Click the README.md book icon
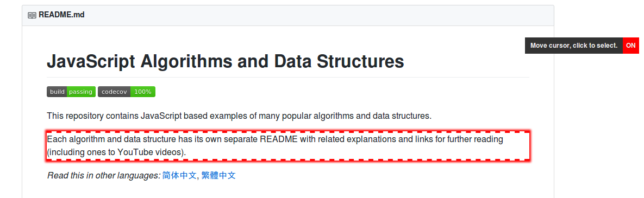The height and width of the screenshot is (198, 644). [x=32, y=16]
